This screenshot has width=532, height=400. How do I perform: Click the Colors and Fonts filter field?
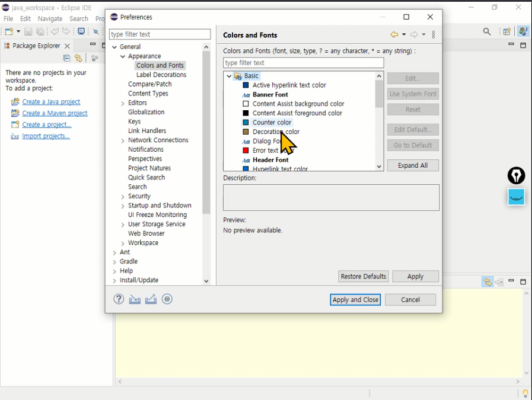click(303, 63)
